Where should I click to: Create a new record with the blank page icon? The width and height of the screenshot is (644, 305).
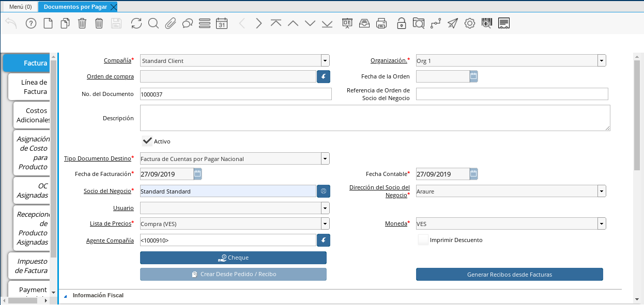point(48,23)
